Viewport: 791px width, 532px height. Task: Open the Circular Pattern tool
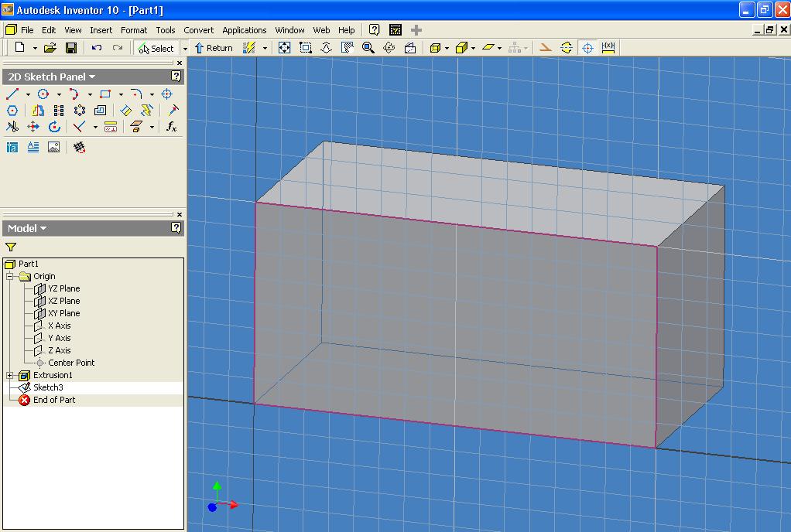click(80, 111)
